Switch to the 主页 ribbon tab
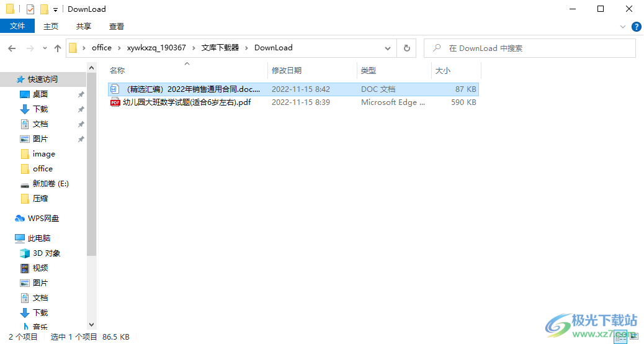 (x=51, y=26)
